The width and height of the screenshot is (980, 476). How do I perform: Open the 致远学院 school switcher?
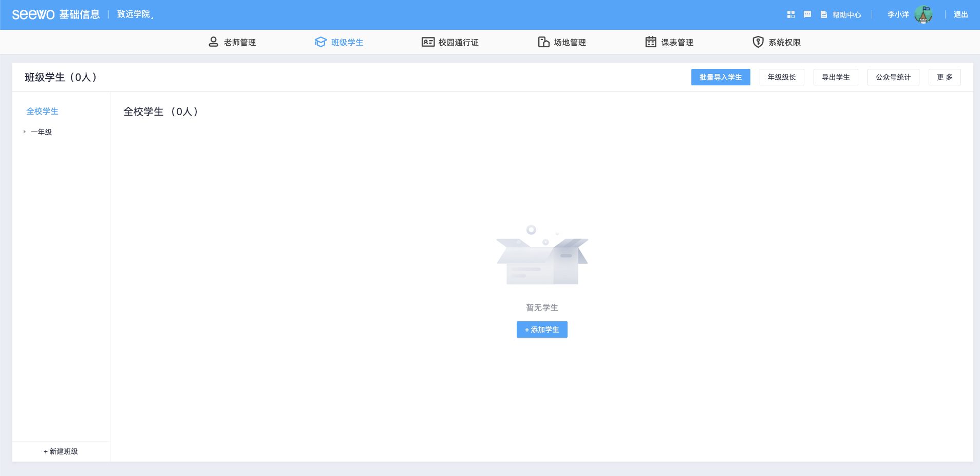(x=135, y=14)
